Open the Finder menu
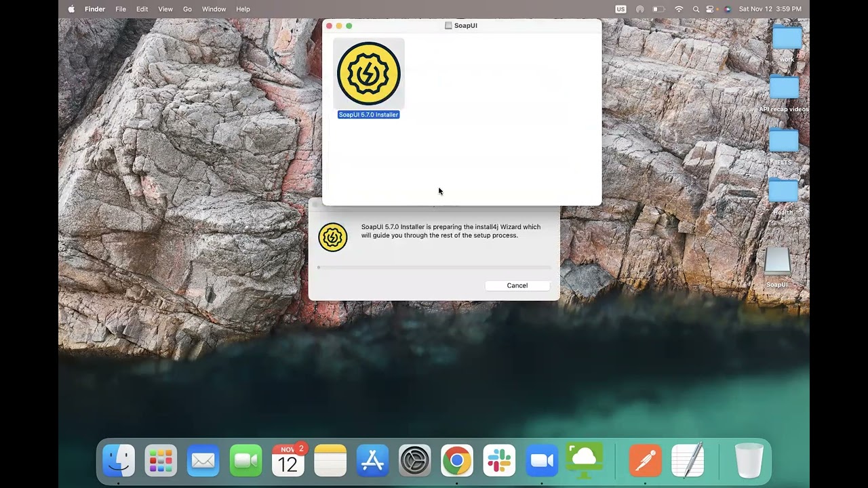Viewport: 868px width, 488px height. [x=95, y=9]
